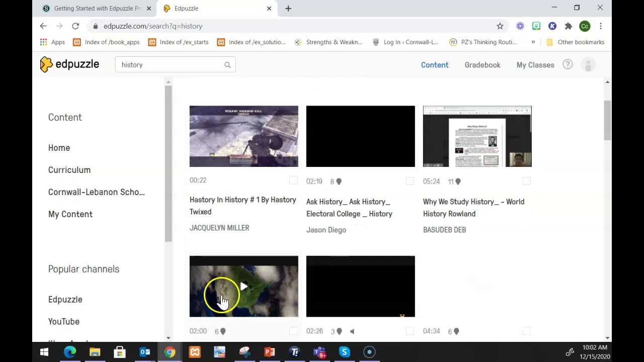
Task: Open PowerPoint from the taskbar
Action: coord(270,352)
